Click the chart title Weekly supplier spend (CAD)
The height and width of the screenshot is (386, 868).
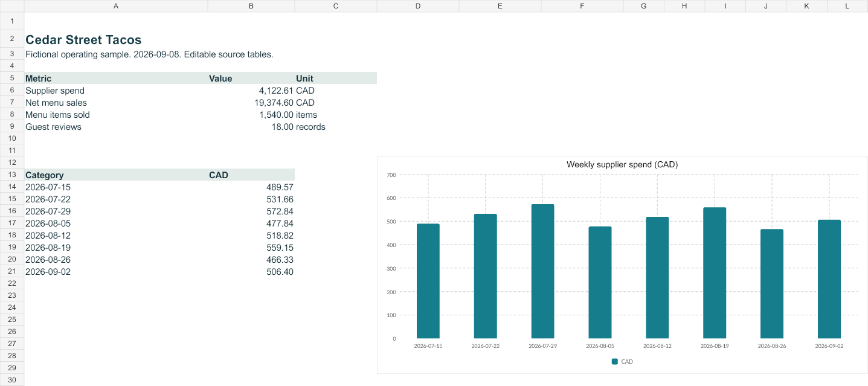point(622,164)
